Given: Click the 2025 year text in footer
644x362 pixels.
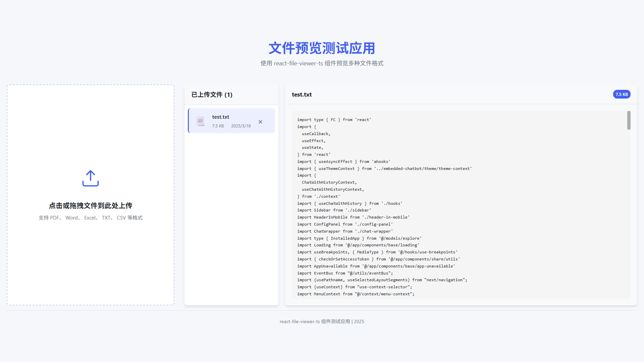Looking at the screenshot, I should coord(360,321).
